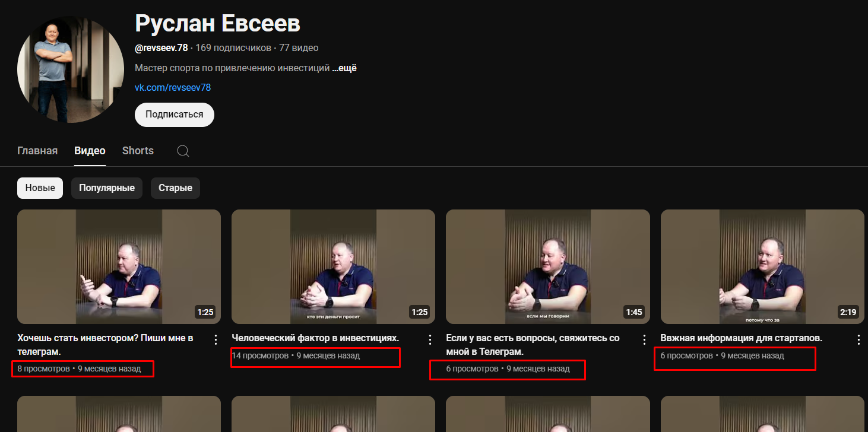This screenshot has width=868, height=432.
Task: Click the channel name "Руслан Евсеев" heading
Action: pos(217,24)
